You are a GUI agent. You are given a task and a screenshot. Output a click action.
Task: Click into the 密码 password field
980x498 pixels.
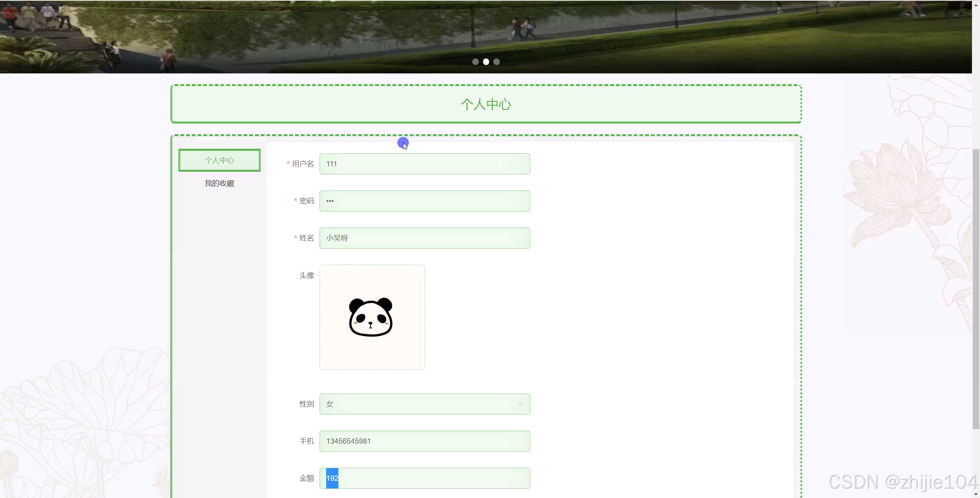pyautogui.click(x=425, y=201)
